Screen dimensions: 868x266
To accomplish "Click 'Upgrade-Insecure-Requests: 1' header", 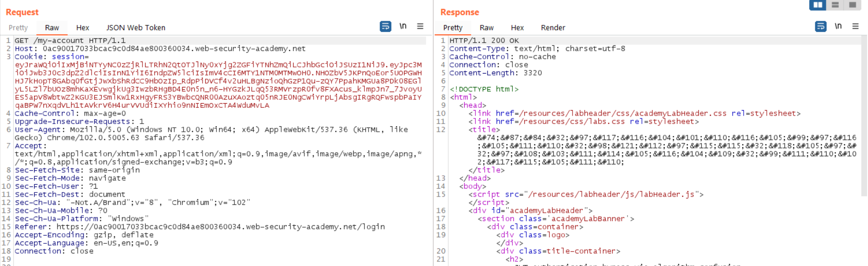I will (79, 122).
